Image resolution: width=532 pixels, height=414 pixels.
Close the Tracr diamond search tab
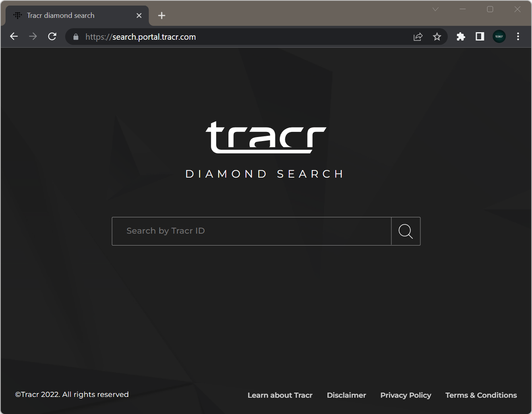(139, 15)
